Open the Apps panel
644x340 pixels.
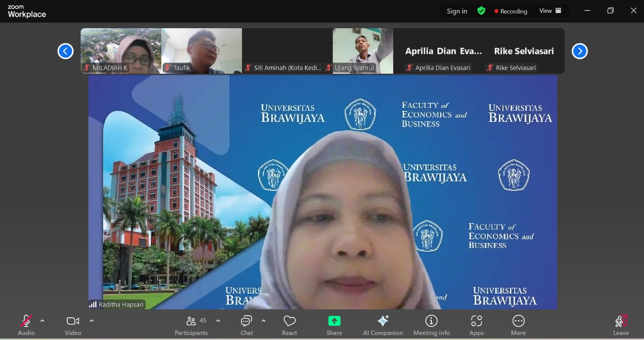click(x=477, y=325)
